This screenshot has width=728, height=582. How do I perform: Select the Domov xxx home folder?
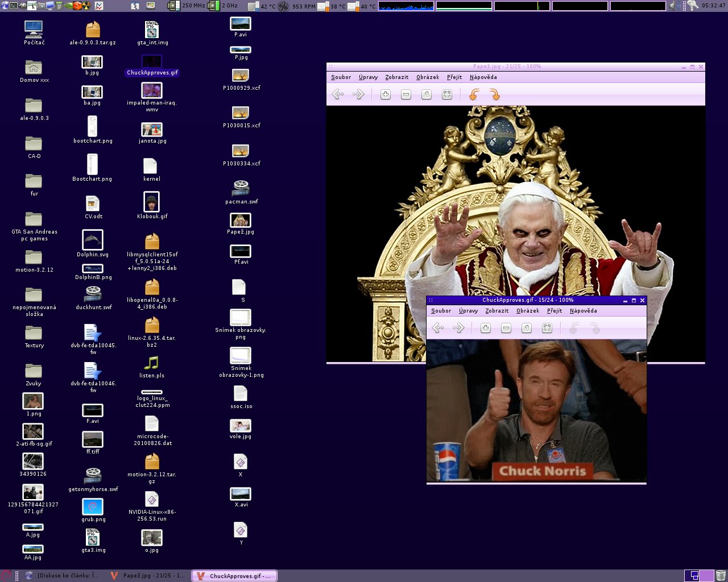[x=34, y=70]
